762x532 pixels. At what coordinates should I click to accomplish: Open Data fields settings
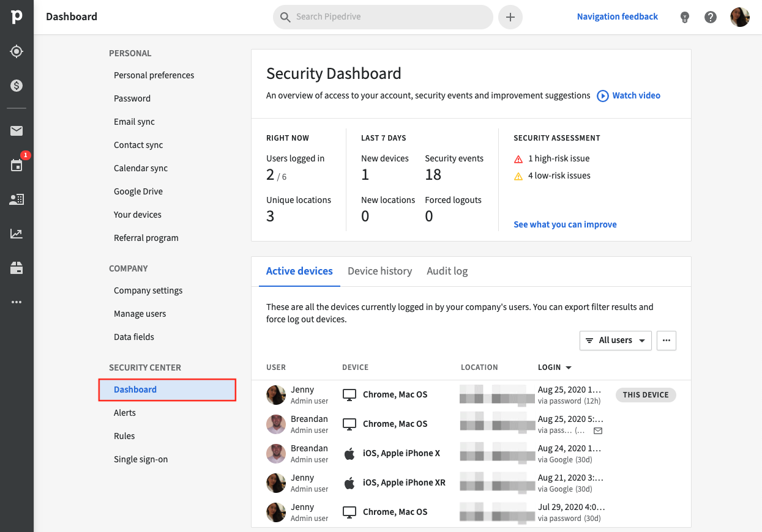point(134,337)
